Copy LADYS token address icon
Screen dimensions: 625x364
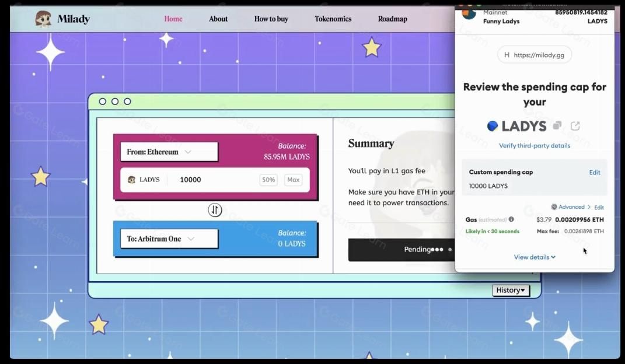(557, 126)
